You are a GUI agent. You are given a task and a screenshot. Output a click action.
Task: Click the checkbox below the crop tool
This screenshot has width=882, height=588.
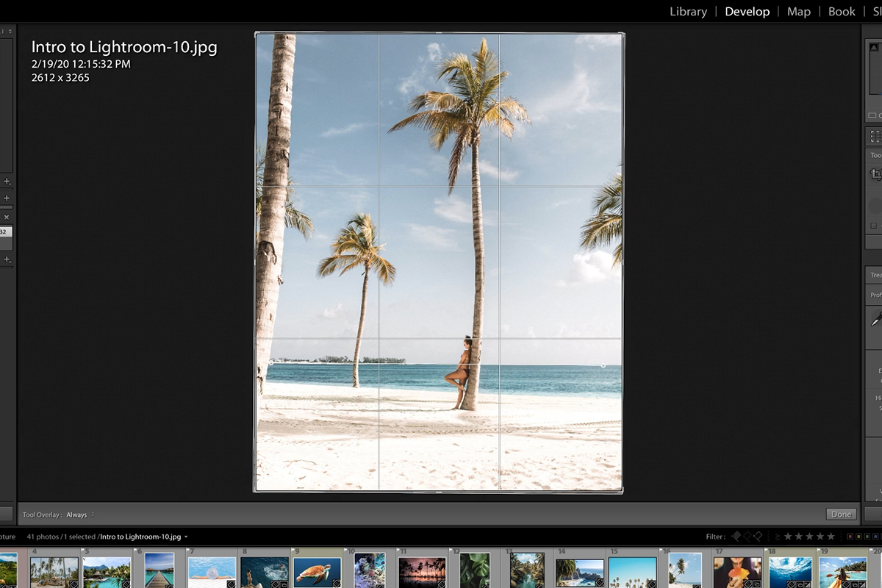873,226
